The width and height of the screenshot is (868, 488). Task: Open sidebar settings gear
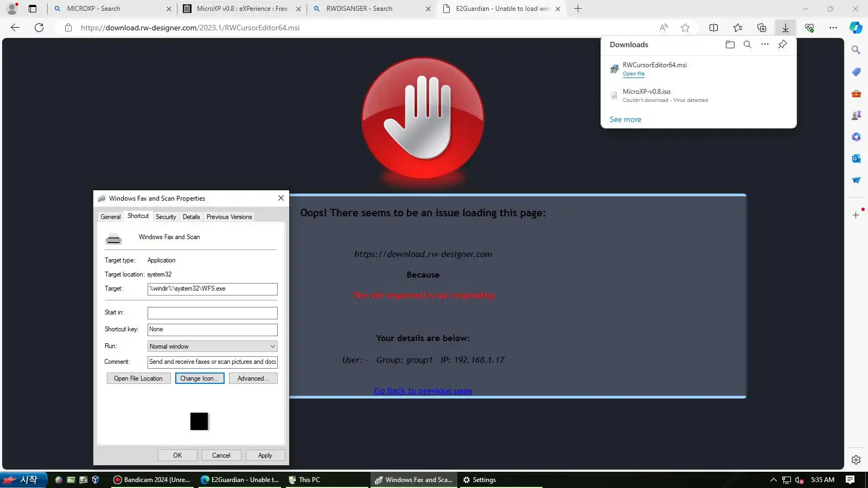pos(856,460)
